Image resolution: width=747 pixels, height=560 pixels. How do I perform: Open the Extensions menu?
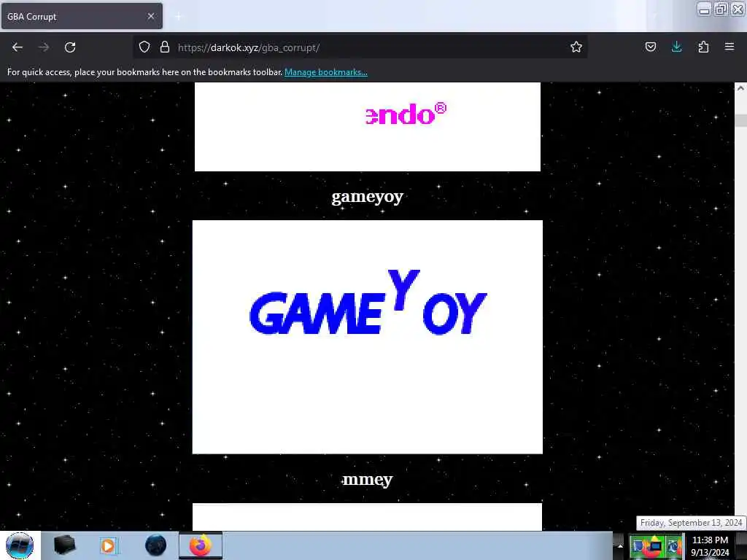point(703,47)
